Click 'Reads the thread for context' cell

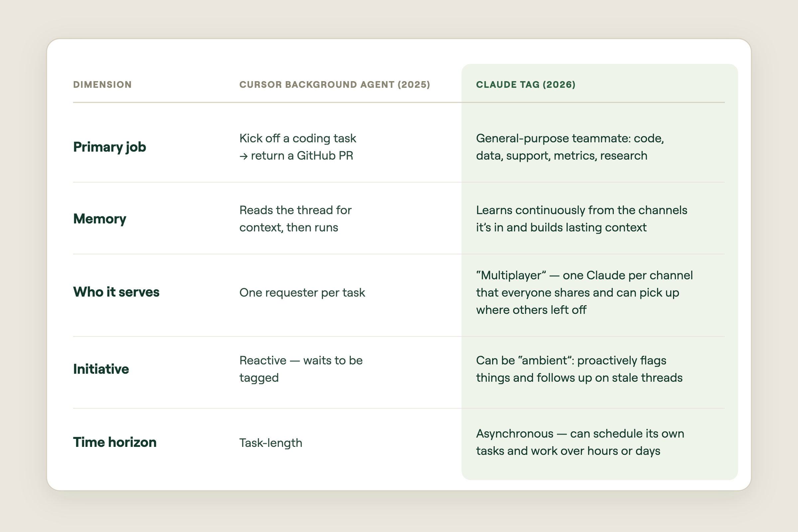tap(295, 219)
